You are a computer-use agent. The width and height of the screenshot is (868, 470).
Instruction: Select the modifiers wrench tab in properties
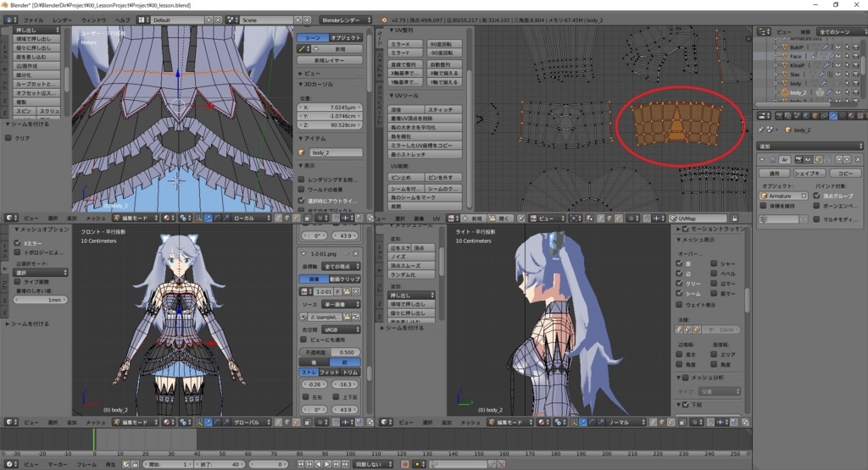pyautogui.click(x=833, y=115)
